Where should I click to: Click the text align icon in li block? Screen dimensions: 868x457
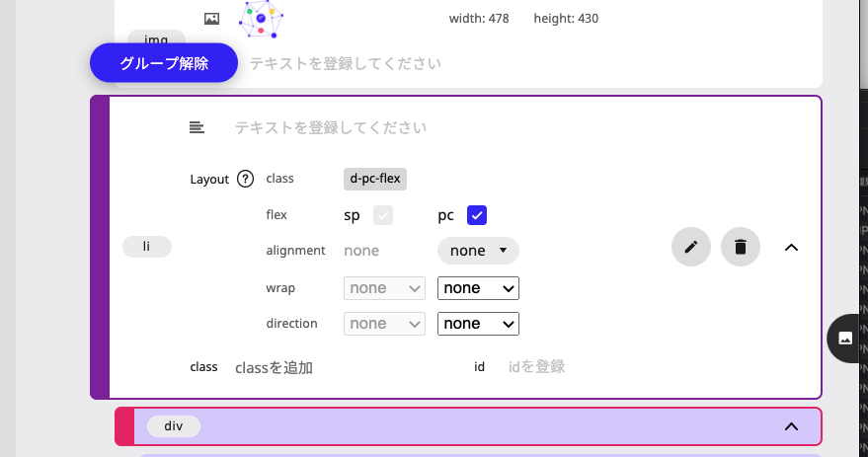point(197,127)
